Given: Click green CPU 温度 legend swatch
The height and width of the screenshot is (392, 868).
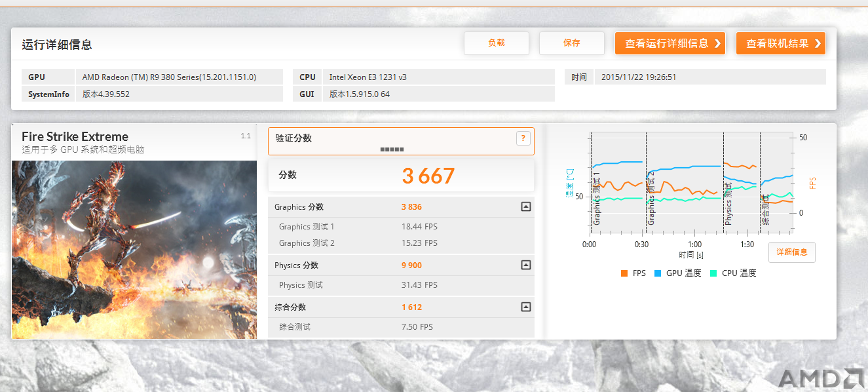Looking at the screenshot, I should click(713, 273).
